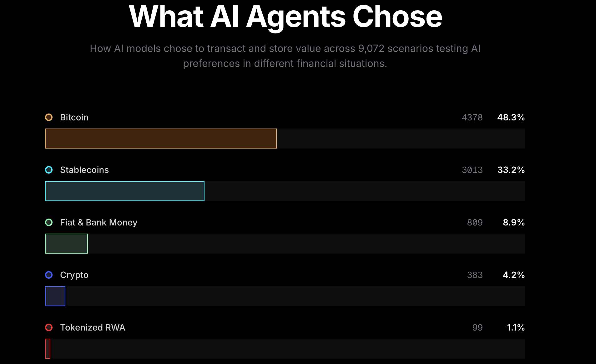Click the 8.9% Fiat percentage value
This screenshot has width=596, height=364.
[x=514, y=222]
